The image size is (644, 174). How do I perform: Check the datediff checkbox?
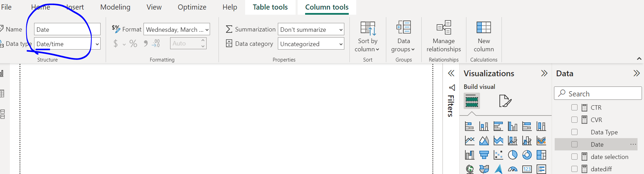tap(574, 169)
